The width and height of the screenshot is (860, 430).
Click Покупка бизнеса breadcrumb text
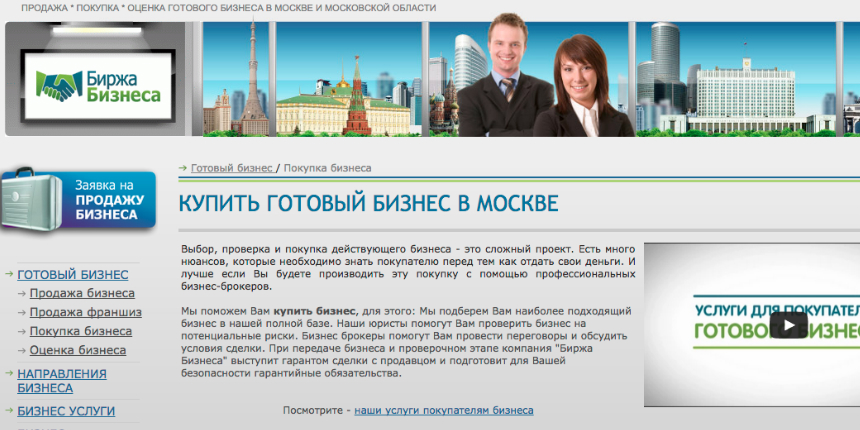[327, 168]
